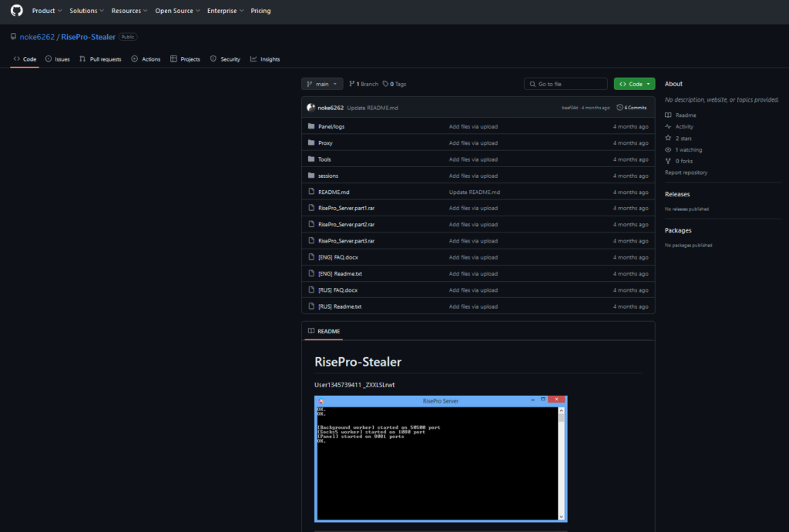Open the [RUS] FAQ.docx file
789x532 pixels.
point(337,290)
